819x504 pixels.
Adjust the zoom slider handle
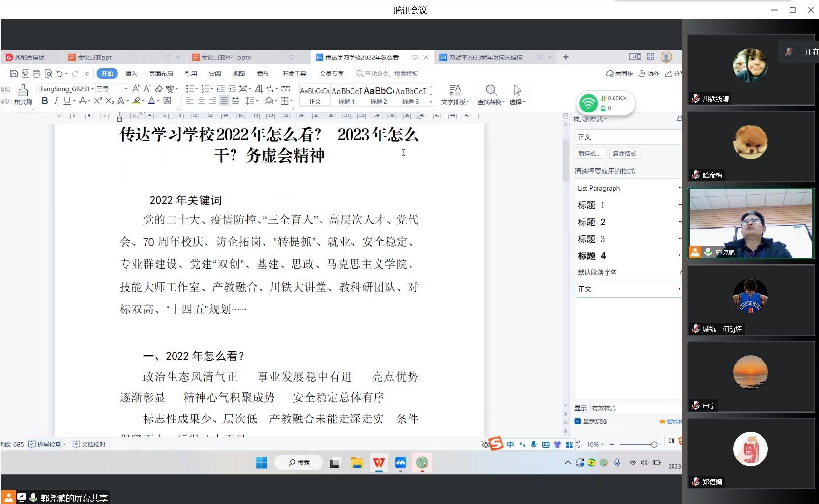(x=654, y=444)
